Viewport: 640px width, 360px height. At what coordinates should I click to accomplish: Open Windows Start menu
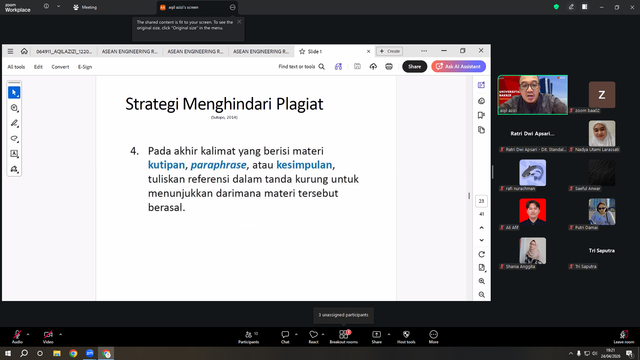(8, 353)
